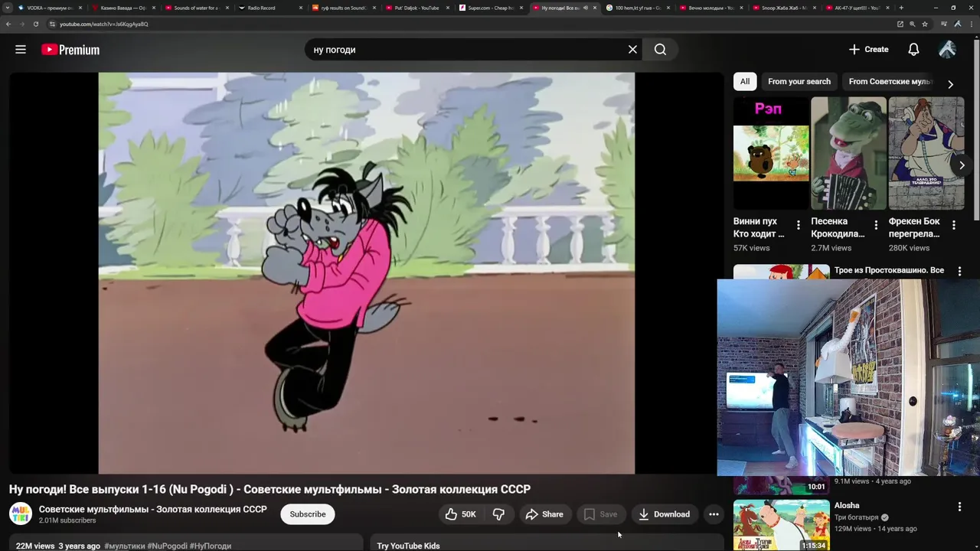Open the notifications bell
Viewport: 980px width, 551px height.
click(x=913, y=50)
